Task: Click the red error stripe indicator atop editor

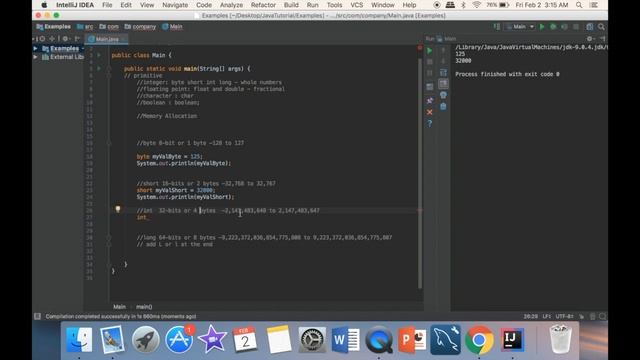Action: pos(420,48)
